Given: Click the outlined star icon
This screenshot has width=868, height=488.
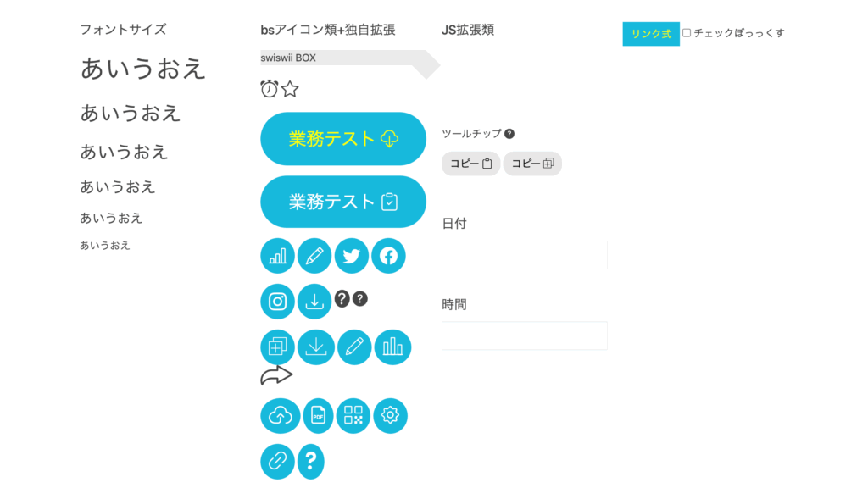Looking at the screenshot, I should coord(290,88).
